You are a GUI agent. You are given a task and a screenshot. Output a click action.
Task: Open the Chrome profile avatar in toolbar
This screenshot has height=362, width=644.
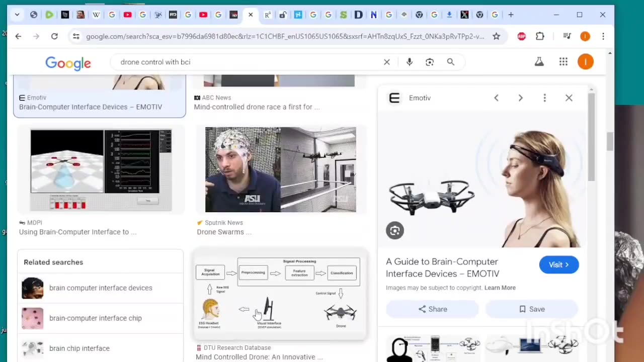(585, 36)
